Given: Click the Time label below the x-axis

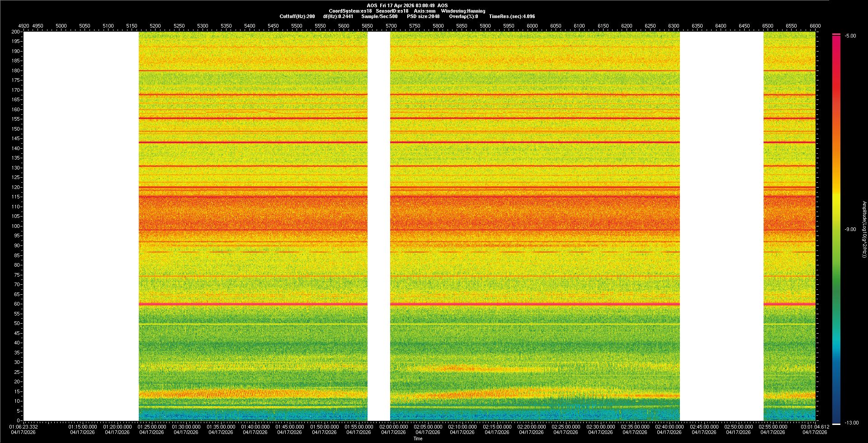Looking at the screenshot, I should 418,438.
